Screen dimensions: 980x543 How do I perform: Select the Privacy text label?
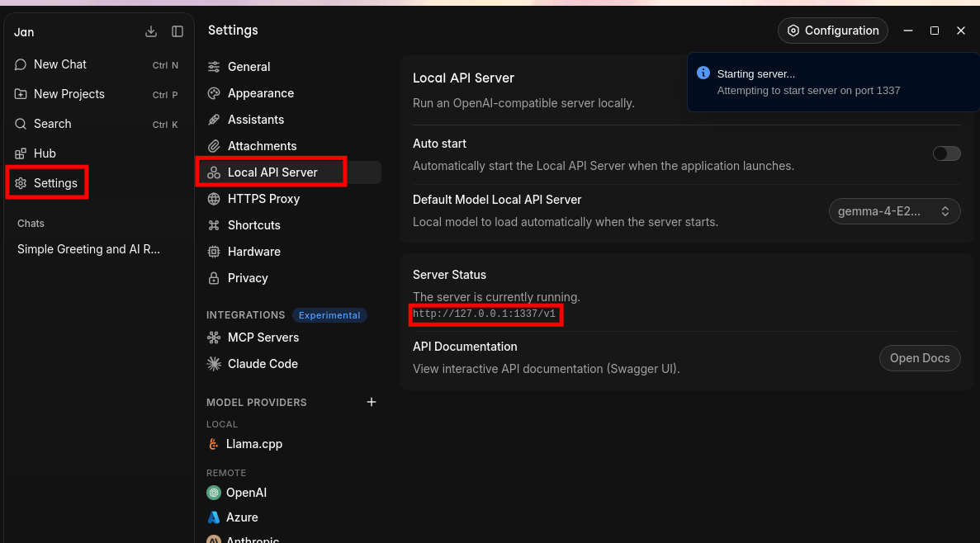click(x=248, y=278)
